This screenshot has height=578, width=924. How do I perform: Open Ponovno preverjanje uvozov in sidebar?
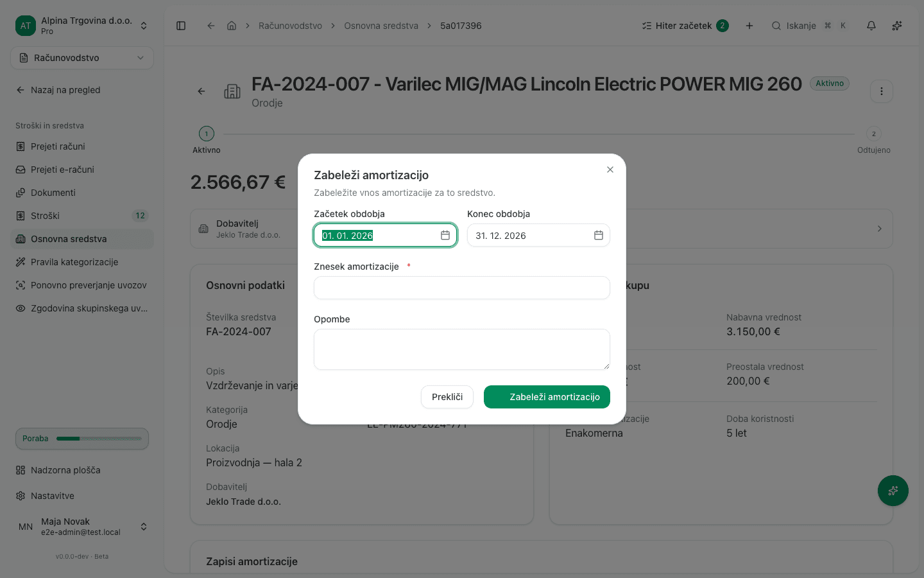(82, 285)
